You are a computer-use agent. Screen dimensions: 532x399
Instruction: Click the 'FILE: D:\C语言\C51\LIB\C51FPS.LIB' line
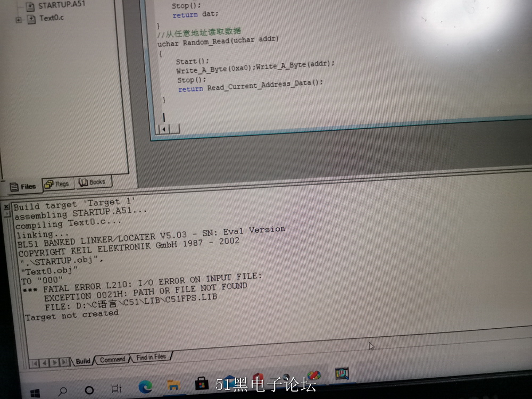coord(131,302)
